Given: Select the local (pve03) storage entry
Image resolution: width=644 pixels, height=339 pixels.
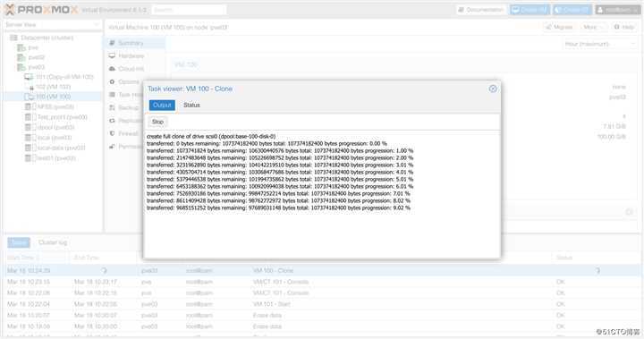Looking at the screenshot, I should click(49, 138).
